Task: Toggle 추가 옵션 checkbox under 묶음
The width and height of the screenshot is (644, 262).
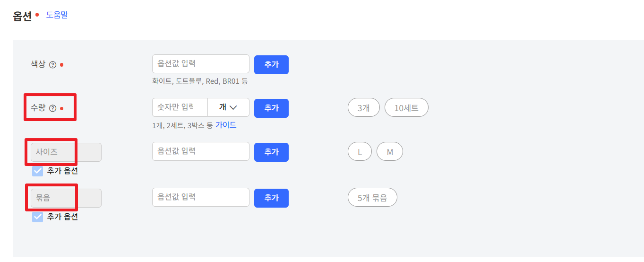Action: tap(37, 217)
